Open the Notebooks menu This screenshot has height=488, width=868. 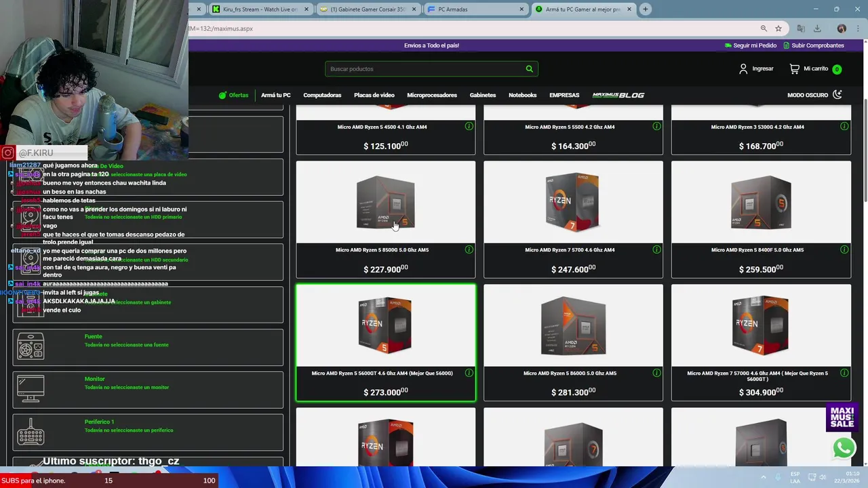point(522,95)
